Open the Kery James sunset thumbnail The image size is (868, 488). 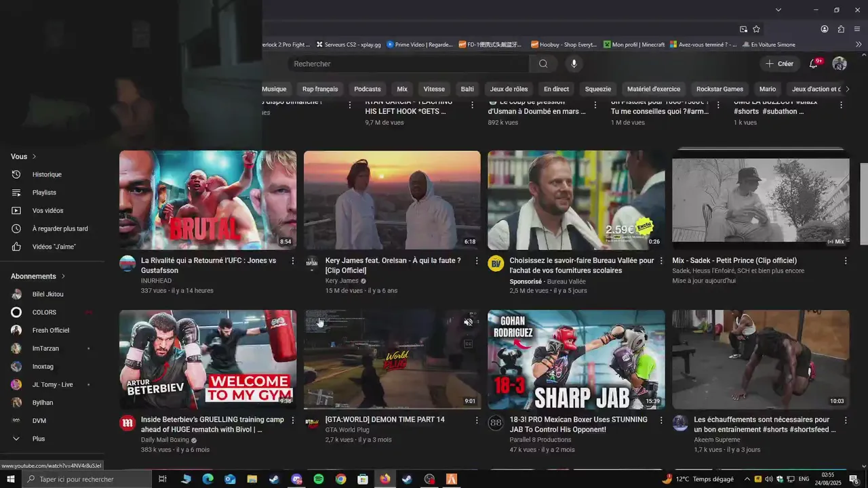[x=392, y=200]
